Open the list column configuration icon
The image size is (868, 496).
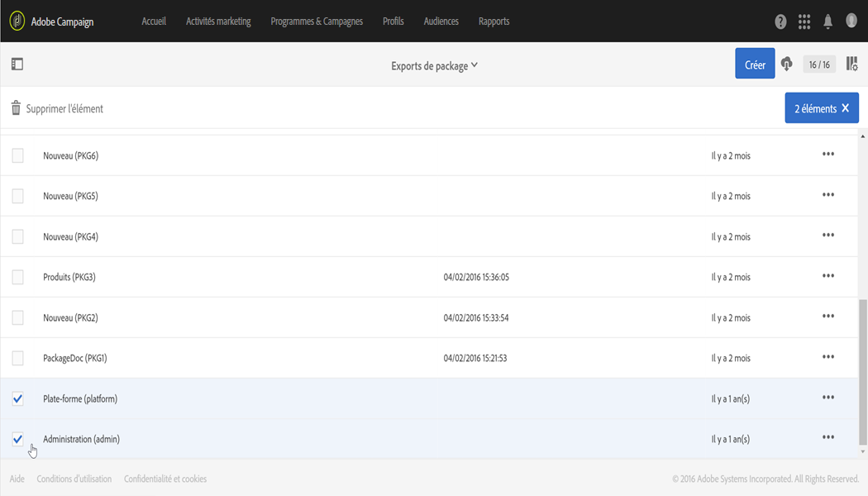click(x=852, y=64)
